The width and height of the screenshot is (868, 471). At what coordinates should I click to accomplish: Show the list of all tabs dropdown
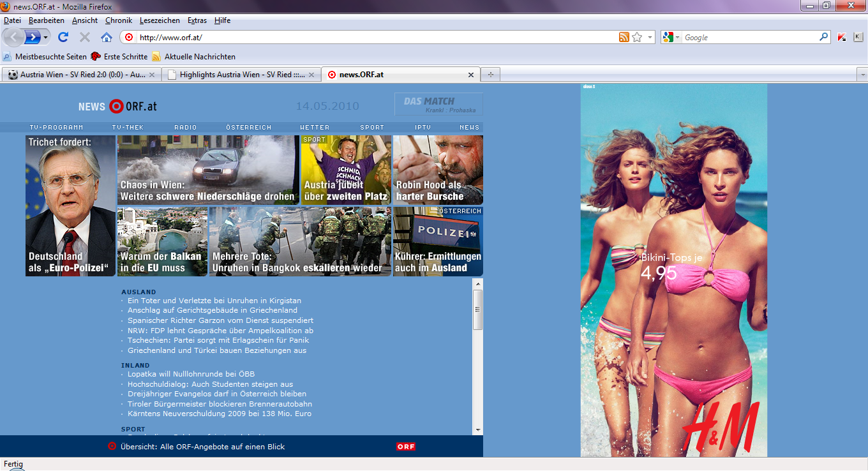pyautogui.click(x=862, y=75)
